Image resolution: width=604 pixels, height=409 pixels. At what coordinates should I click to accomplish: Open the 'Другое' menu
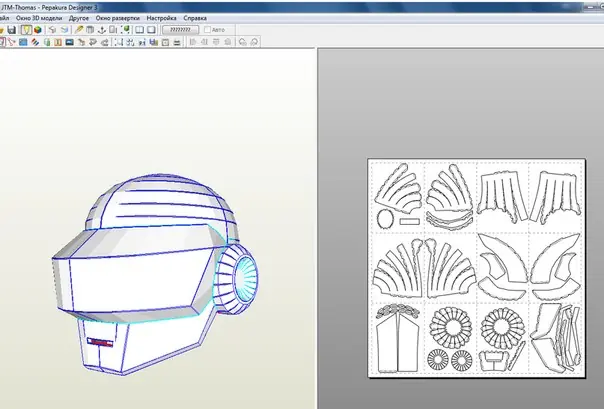(79, 18)
